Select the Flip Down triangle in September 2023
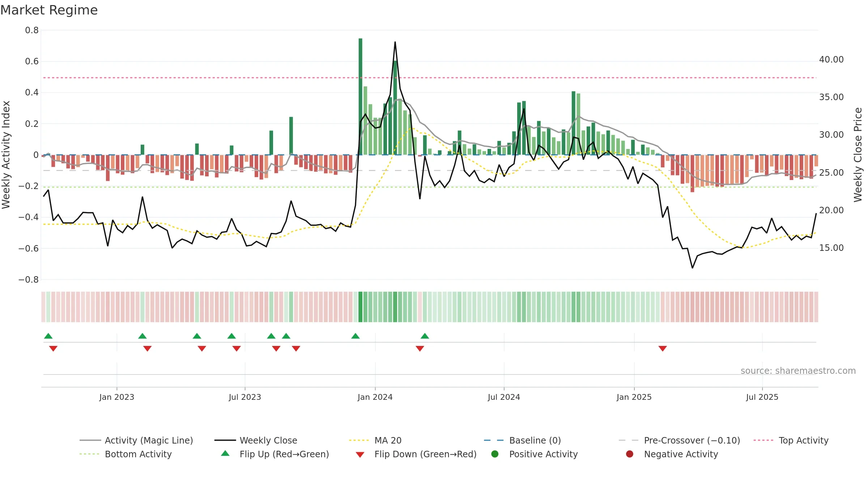The image size is (868, 488). click(x=296, y=348)
